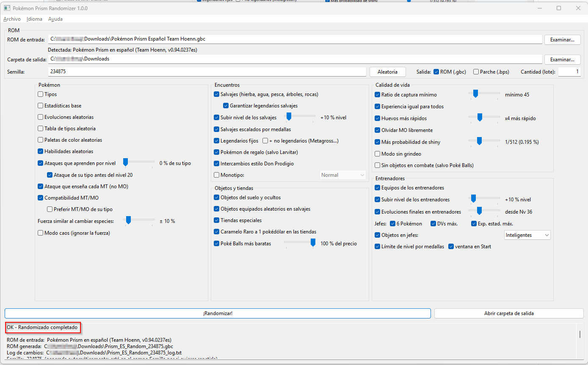The image size is (588, 365).
Task: Click Examinar for the ROM de entrada
Action: [x=562, y=40]
